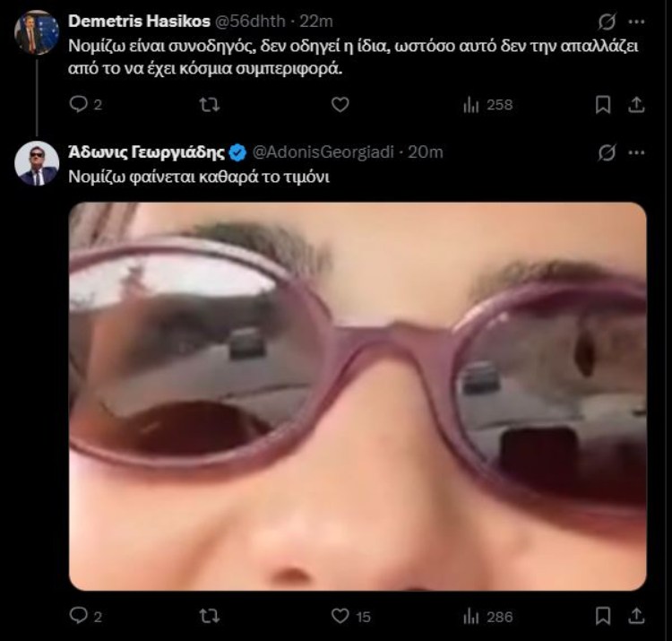View analytics showing 286 views

point(487,617)
